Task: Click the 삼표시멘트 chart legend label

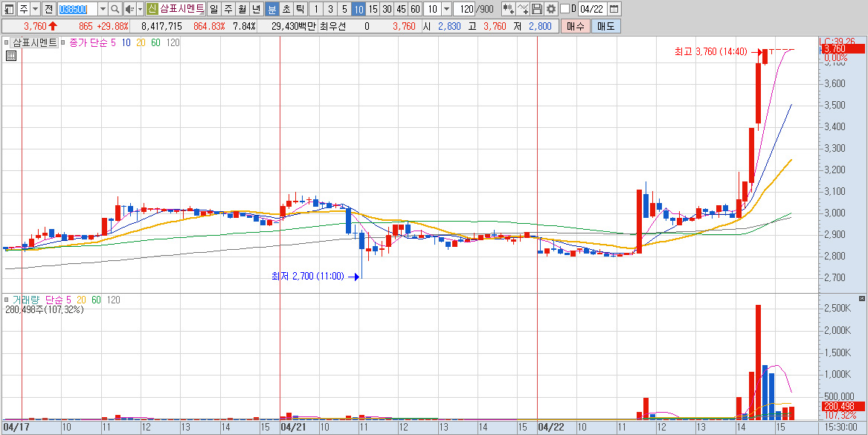Action: (x=35, y=42)
